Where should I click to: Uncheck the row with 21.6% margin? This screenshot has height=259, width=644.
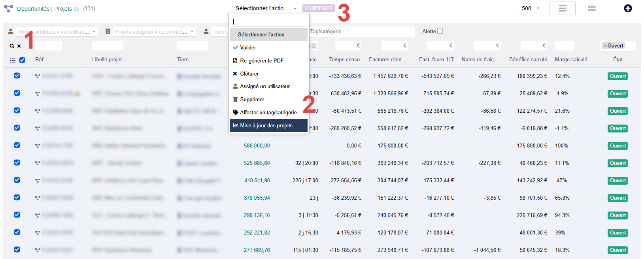click(17, 110)
